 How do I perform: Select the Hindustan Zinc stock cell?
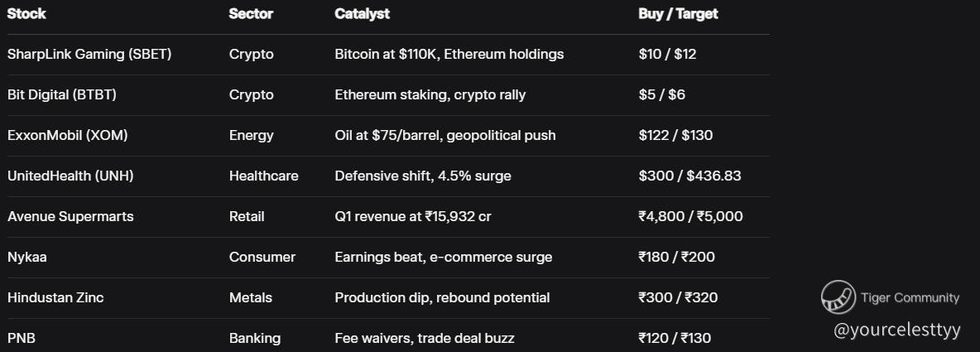(x=55, y=297)
